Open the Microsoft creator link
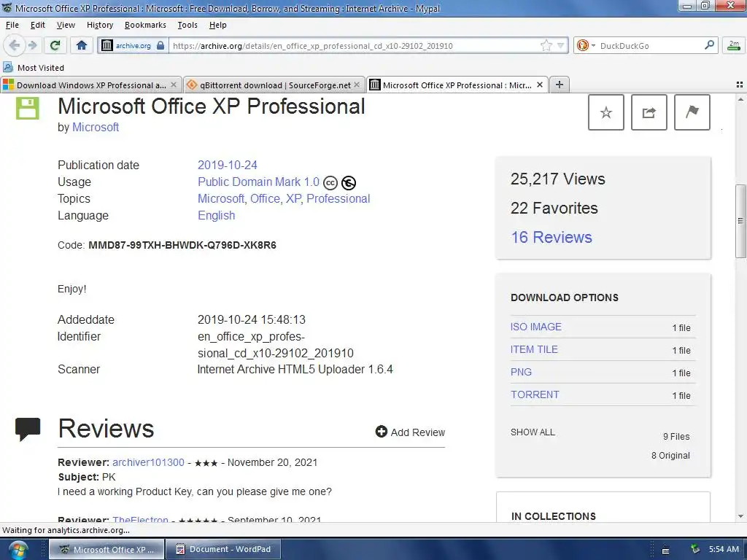This screenshot has width=747, height=560. (x=96, y=127)
